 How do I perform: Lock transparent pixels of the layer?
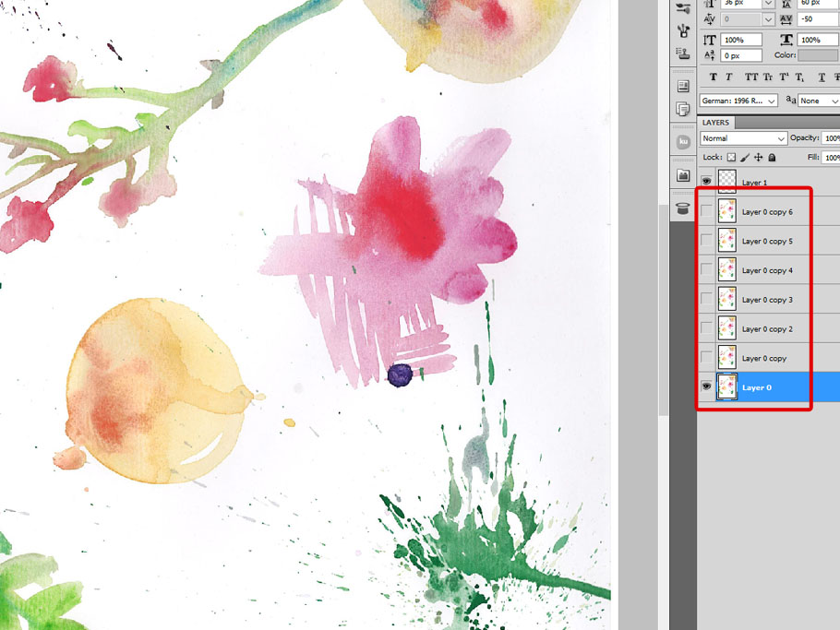(x=730, y=157)
